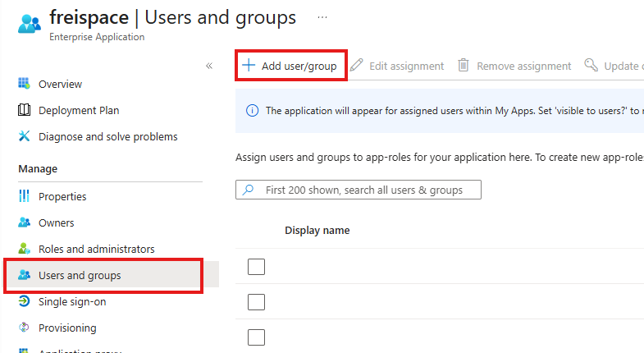644x353 pixels.
Task: Click the freispace Users and groups page title
Action: [172, 18]
